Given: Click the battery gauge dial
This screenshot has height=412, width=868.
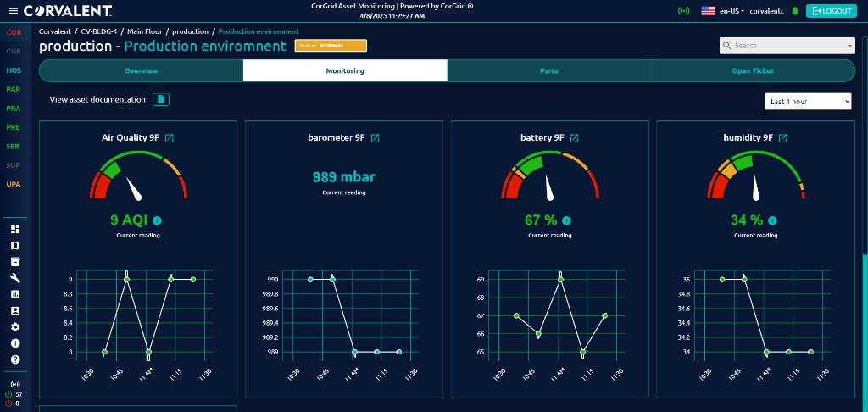Looking at the screenshot, I should 550,176.
